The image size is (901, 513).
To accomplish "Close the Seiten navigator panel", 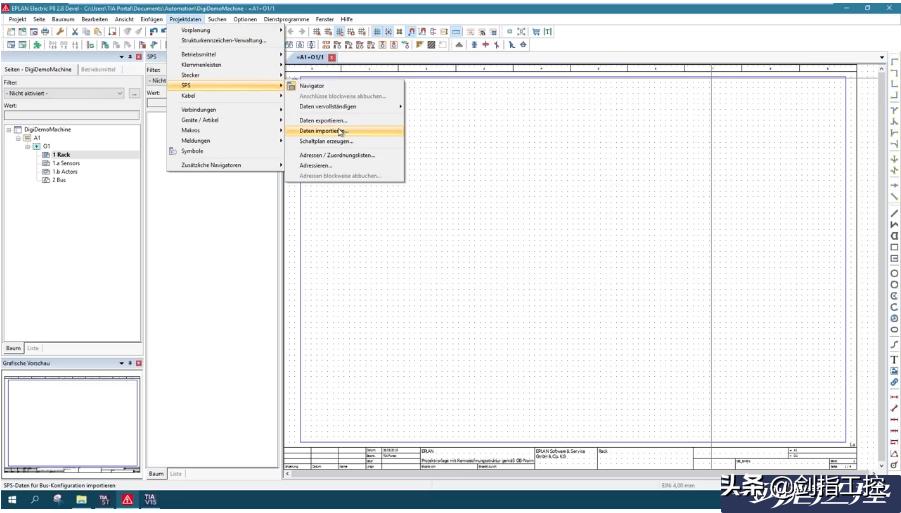I will point(138,57).
